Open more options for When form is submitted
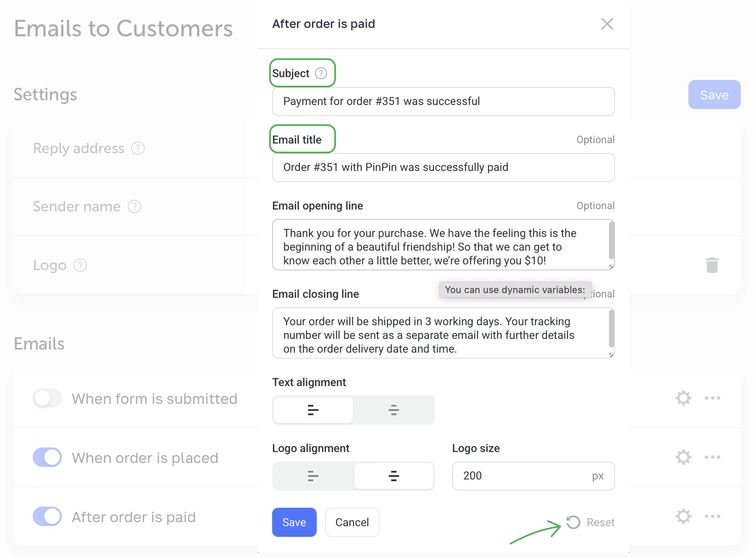The image size is (756, 557). [712, 398]
